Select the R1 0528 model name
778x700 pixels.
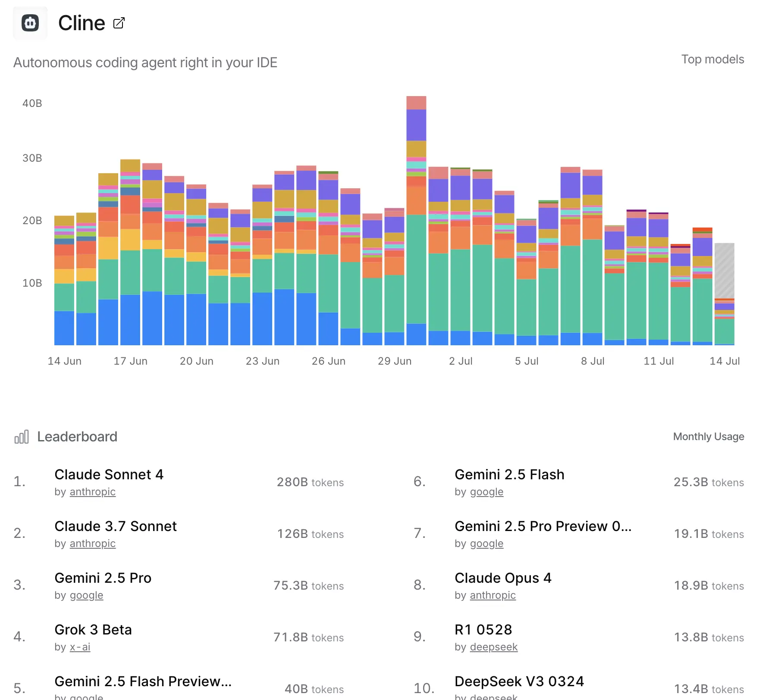(x=483, y=630)
